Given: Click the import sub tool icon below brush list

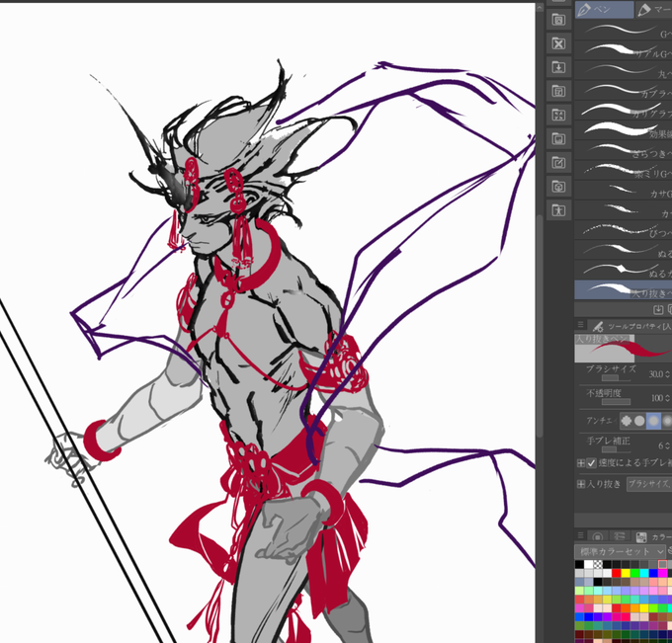Looking at the screenshot, I should point(658,309).
